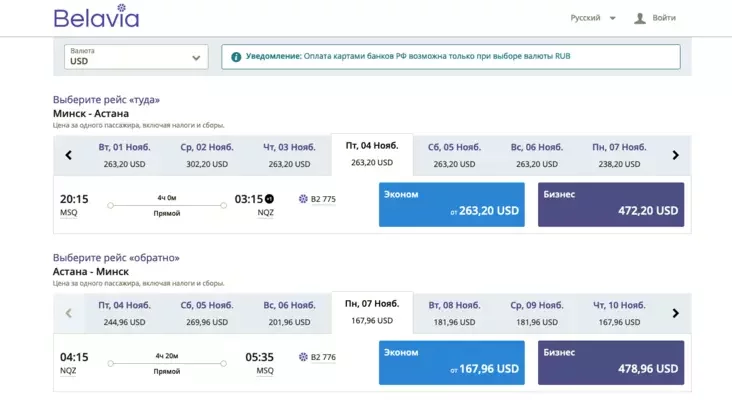Click the B2 775 flight airline icon
The image size is (732, 401).
coord(303,199)
